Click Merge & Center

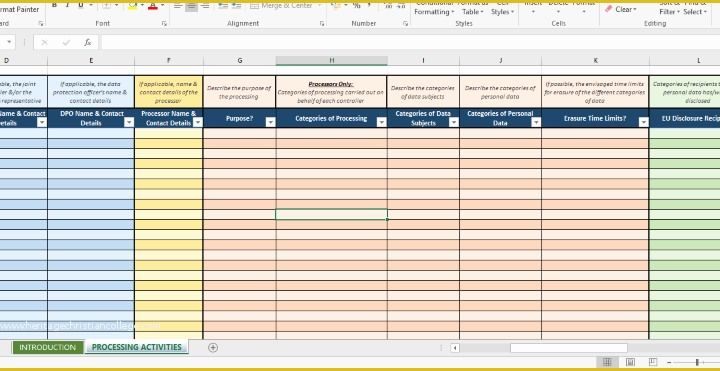(x=282, y=6)
